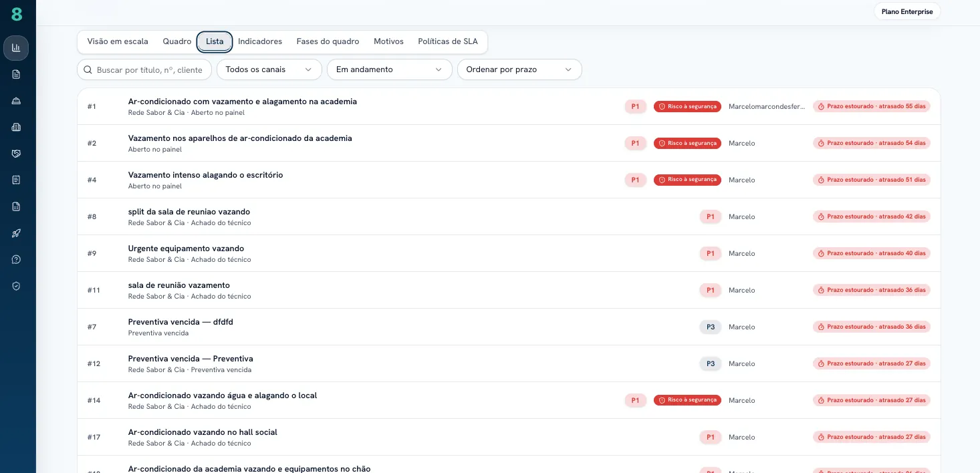Click assignee Marcelomarcondesfer… on row #1
Viewport: 980px width, 473px height.
[x=767, y=106]
